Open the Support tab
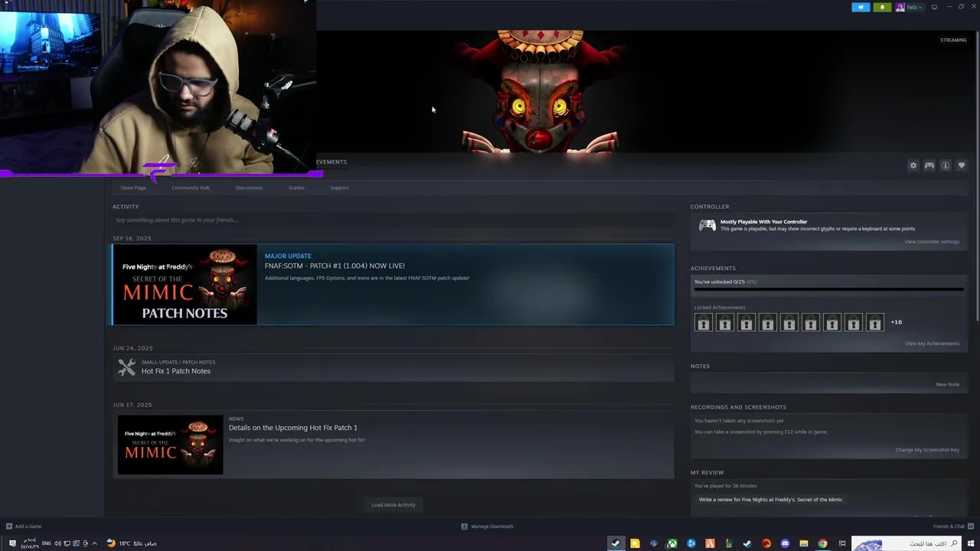This screenshot has width=980, height=551. tap(339, 187)
